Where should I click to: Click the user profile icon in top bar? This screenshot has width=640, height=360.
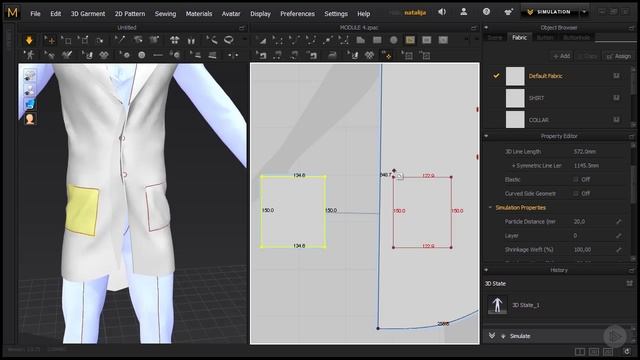(464, 12)
